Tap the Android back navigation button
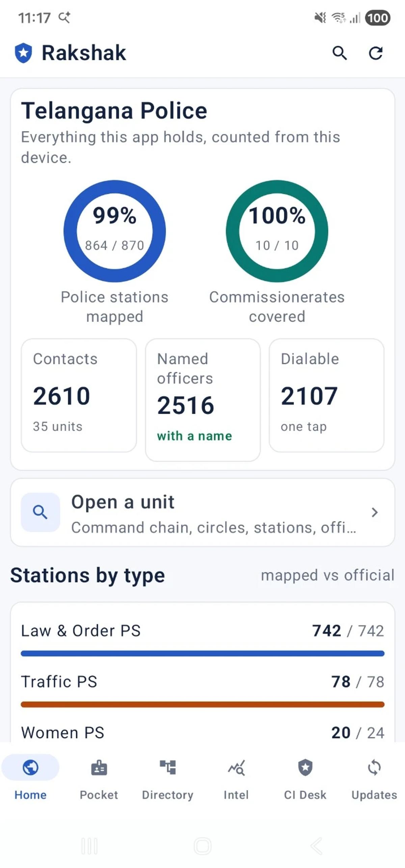405x868 pixels. (317, 846)
